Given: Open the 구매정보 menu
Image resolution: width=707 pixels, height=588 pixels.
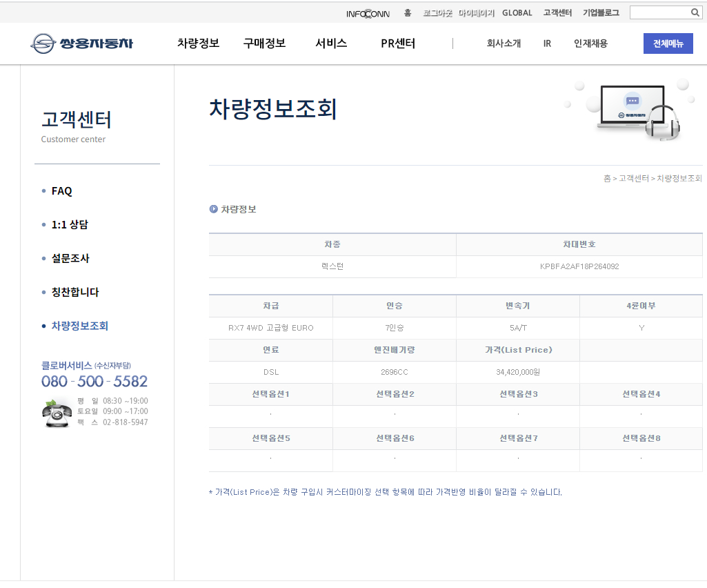Looking at the screenshot, I should (264, 43).
